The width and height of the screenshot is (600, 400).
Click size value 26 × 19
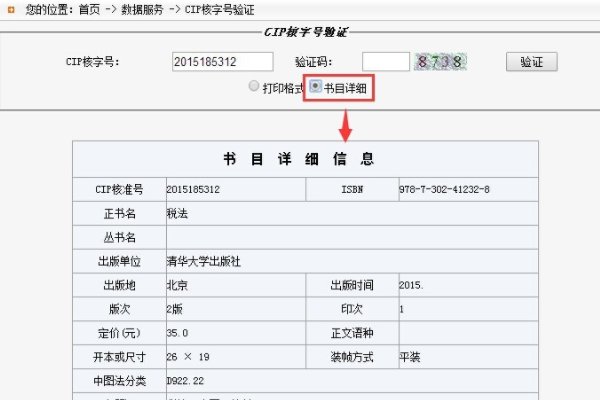(x=188, y=357)
